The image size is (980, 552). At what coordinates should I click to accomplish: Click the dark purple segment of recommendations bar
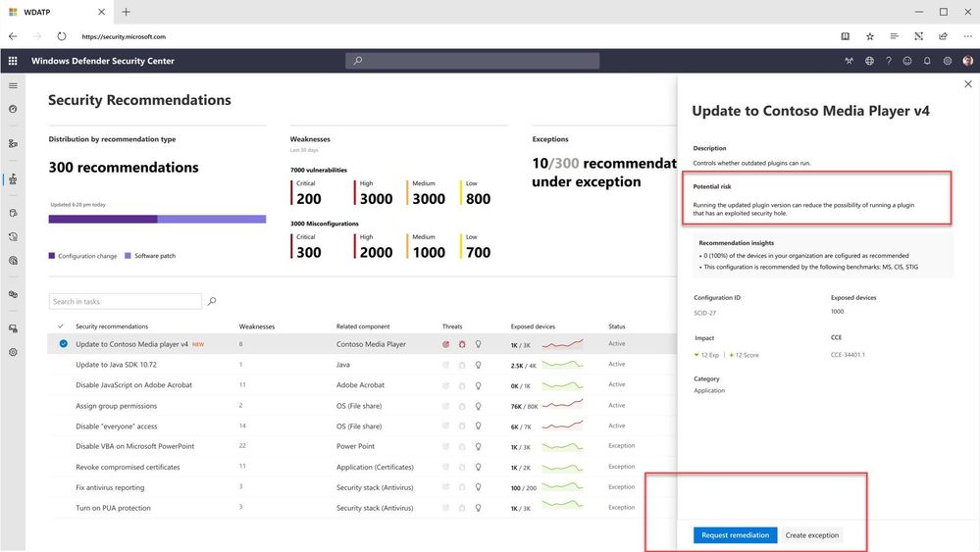(x=103, y=220)
